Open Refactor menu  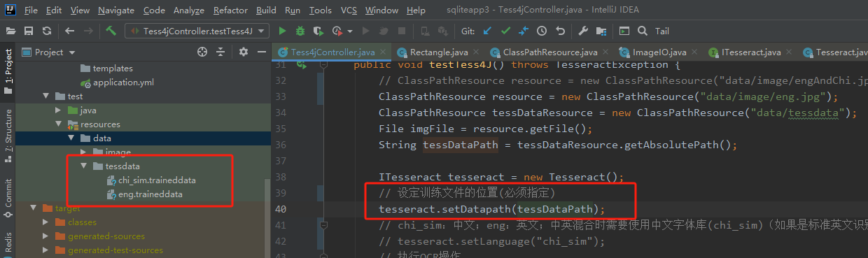click(x=230, y=10)
